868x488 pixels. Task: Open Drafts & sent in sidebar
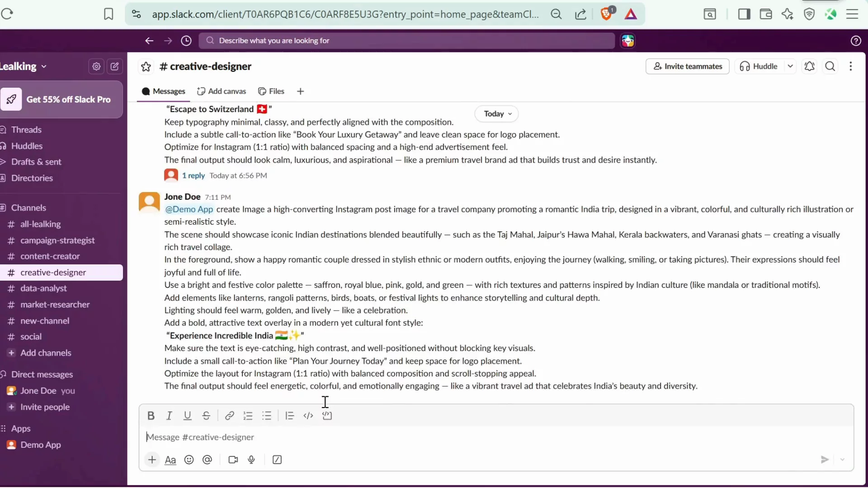[x=36, y=162]
